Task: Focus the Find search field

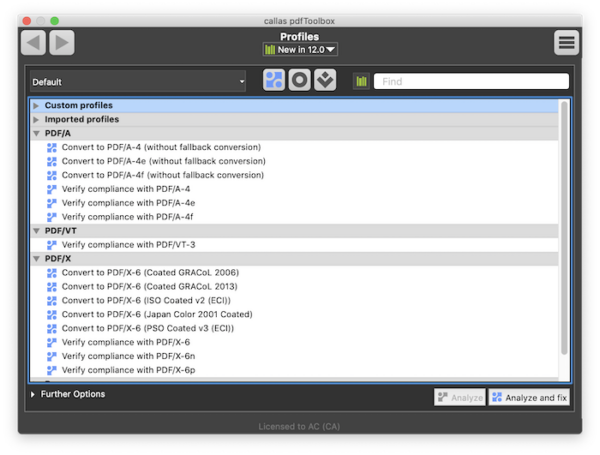Action: [471, 81]
